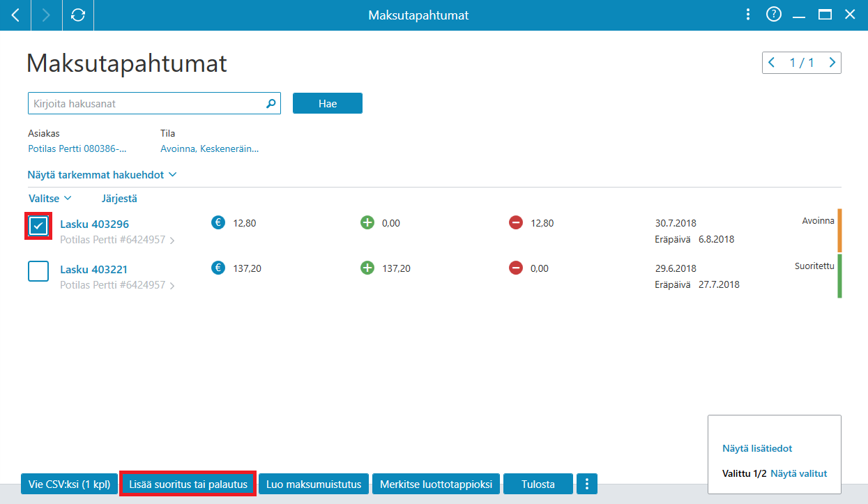The height and width of the screenshot is (504, 868).
Task: Change Tila filter Avoinna, Keskeneräin...
Action: [x=209, y=148]
